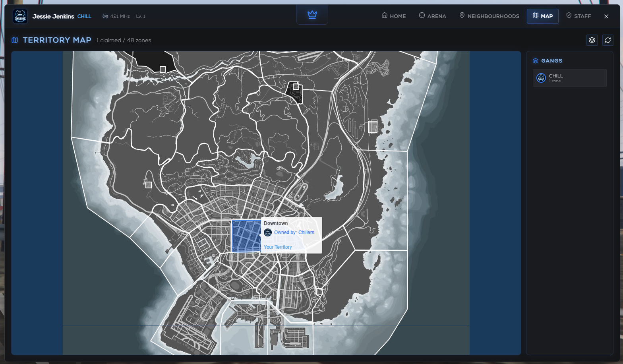This screenshot has width=623, height=364.
Task: Click the Chillers gang logo beside Jessie Jenkins
Action: (20, 16)
